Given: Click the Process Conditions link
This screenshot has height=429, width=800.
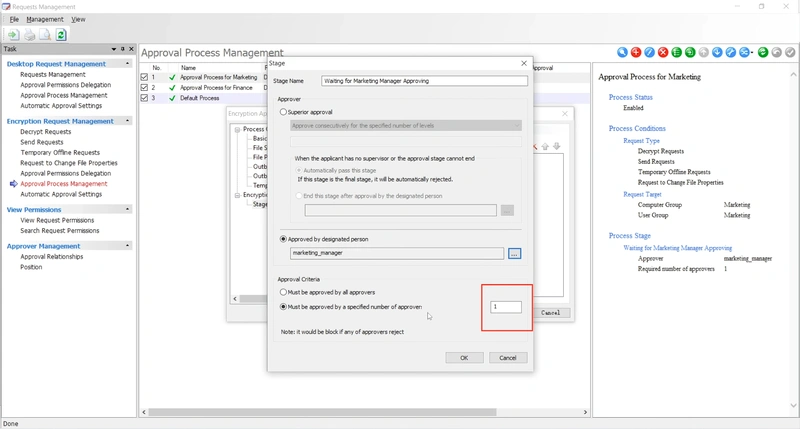Looking at the screenshot, I should 637,129.
